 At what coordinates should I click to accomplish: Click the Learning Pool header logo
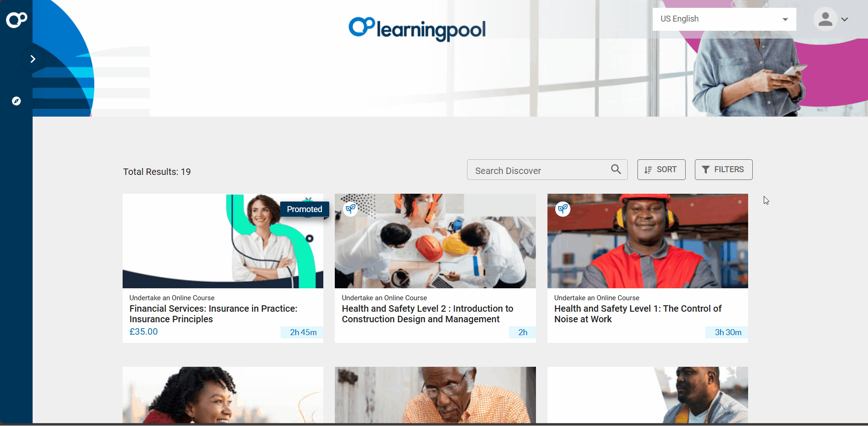pos(417,28)
